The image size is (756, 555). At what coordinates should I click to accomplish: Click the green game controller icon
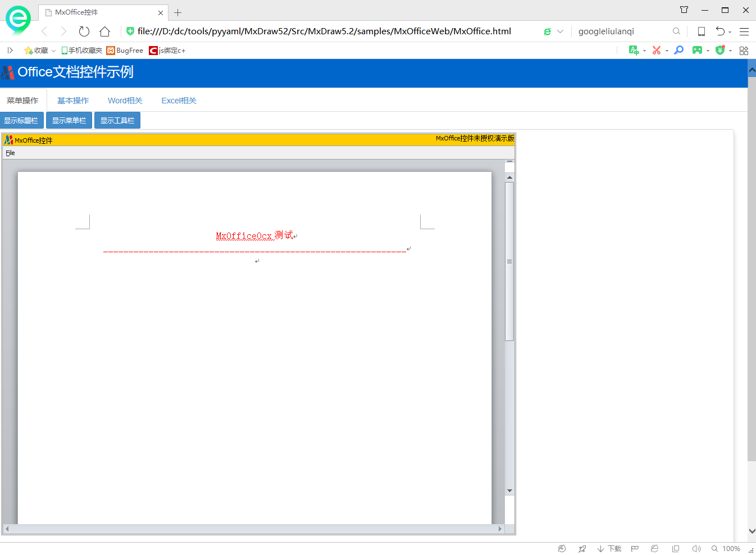697,50
